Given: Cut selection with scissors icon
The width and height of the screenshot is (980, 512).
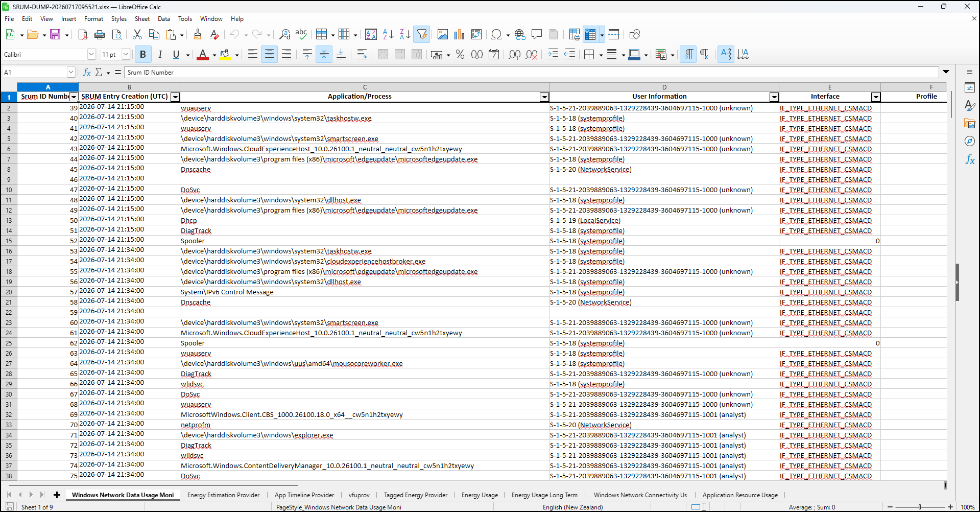Looking at the screenshot, I should pos(137,35).
